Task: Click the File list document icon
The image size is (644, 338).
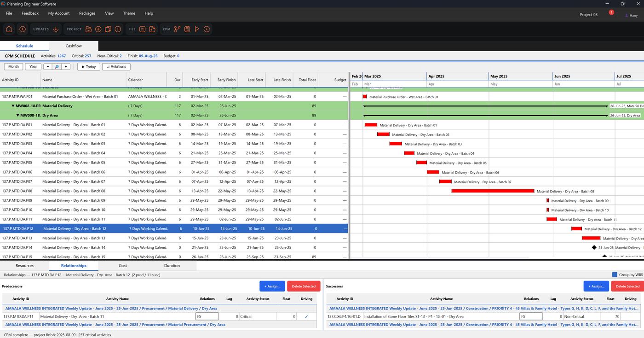Action: point(143,29)
